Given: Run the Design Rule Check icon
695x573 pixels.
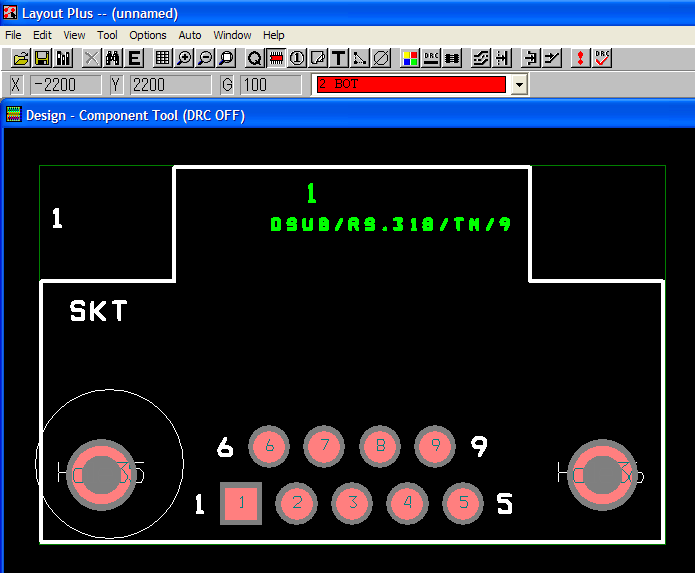Looking at the screenshot, I should click(x=602, y=58).
